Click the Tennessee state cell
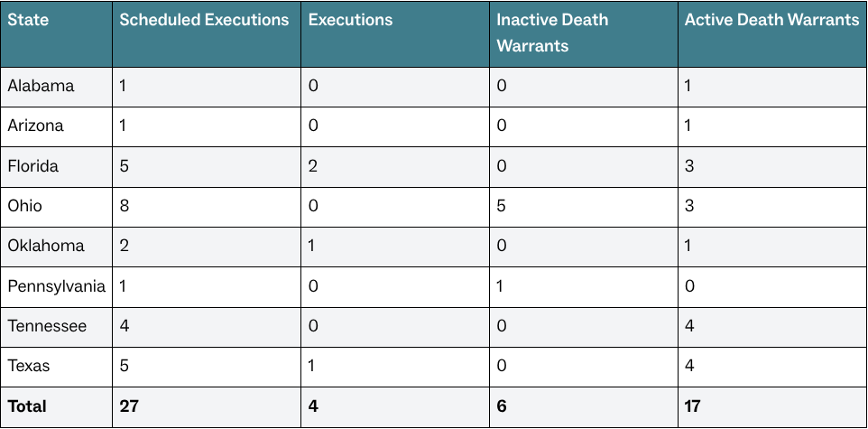 (47, 326)
